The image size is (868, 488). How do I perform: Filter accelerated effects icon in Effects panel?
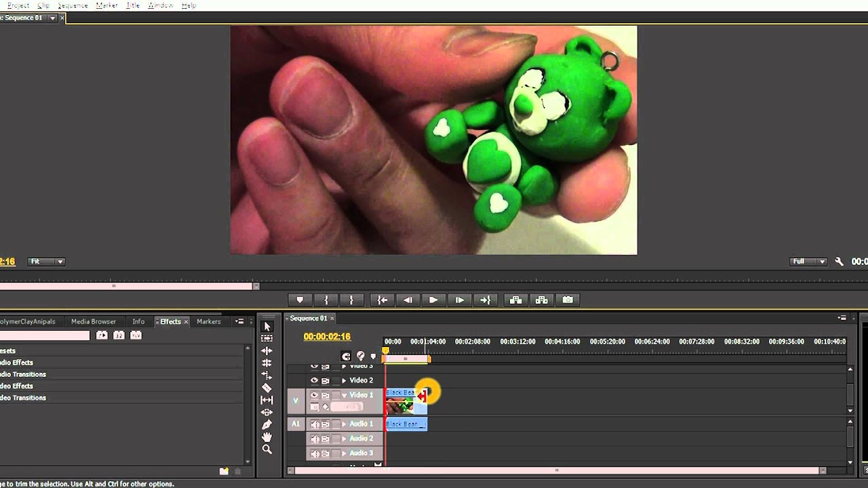point(102,335)
